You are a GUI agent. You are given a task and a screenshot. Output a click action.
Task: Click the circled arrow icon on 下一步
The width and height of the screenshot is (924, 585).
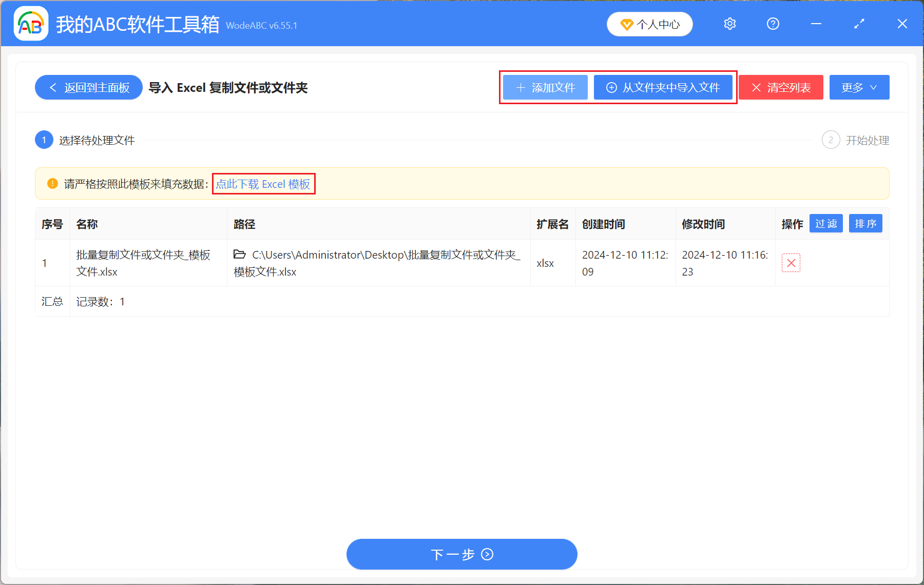point(486,555)
